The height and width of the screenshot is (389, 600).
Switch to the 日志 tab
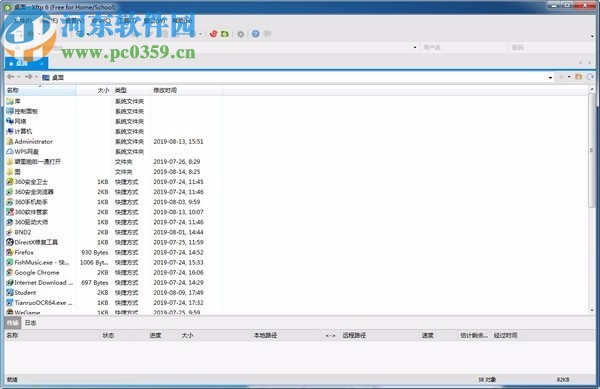[x=31, y=323]
